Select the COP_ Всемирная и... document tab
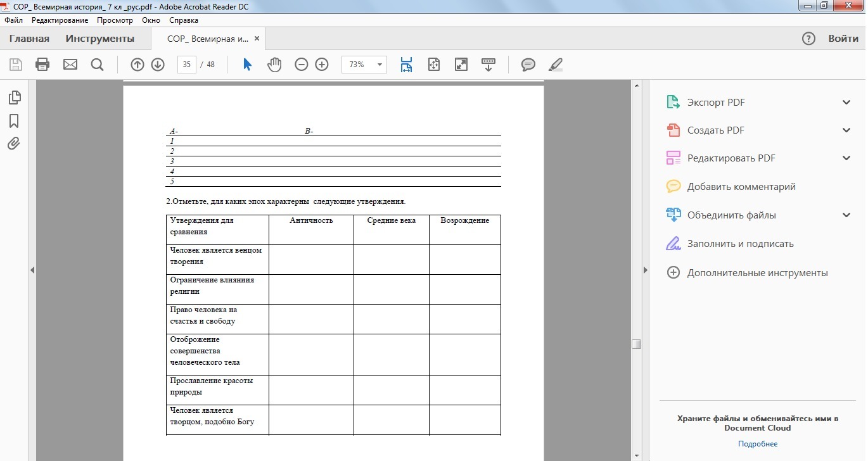Screen dimensions: 868x461 coord(208,39)
